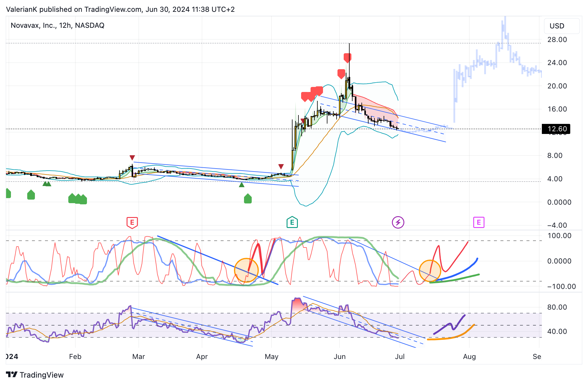Click the 100.00 oscillator axis label
Image resolution: width=588 pixels, height=385 pixels.
[x=560, y=236]
